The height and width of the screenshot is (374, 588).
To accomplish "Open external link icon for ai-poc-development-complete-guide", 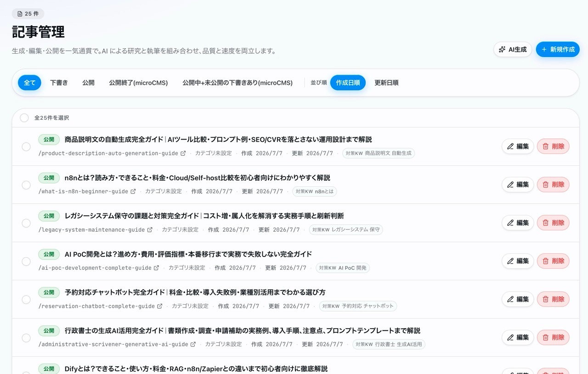I will click(x=156, y=268).
